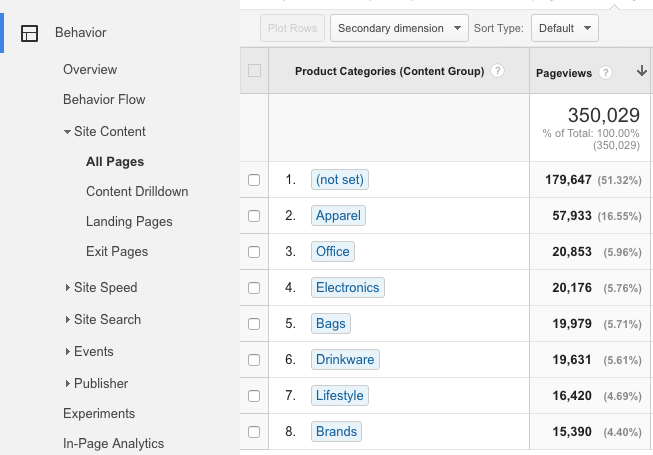Viewport: 653px width, 455px height.
Task: Open the Behavior menu heading
Action: [80, 32]
